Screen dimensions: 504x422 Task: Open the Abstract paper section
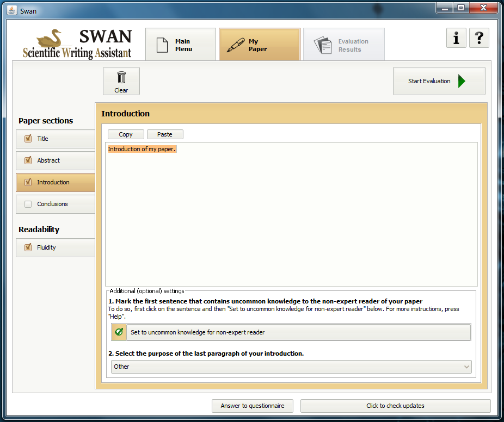click(x=56, y=160)
